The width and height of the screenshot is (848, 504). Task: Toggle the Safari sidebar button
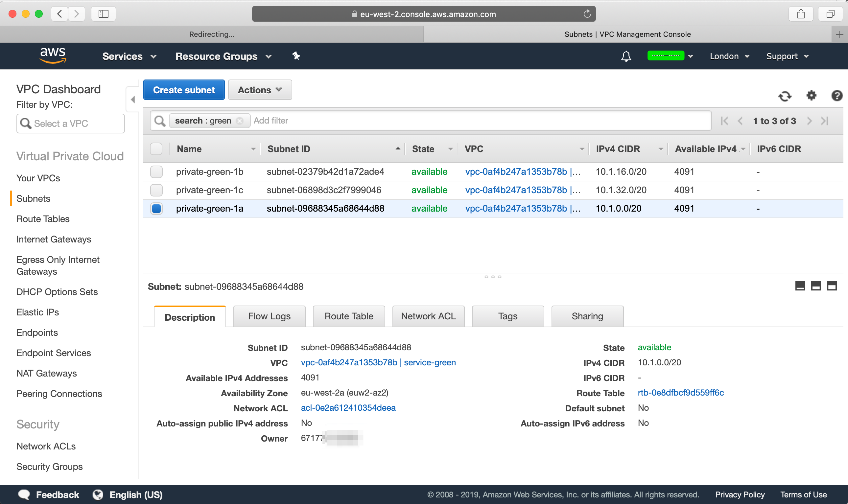(x=103, y=14)
